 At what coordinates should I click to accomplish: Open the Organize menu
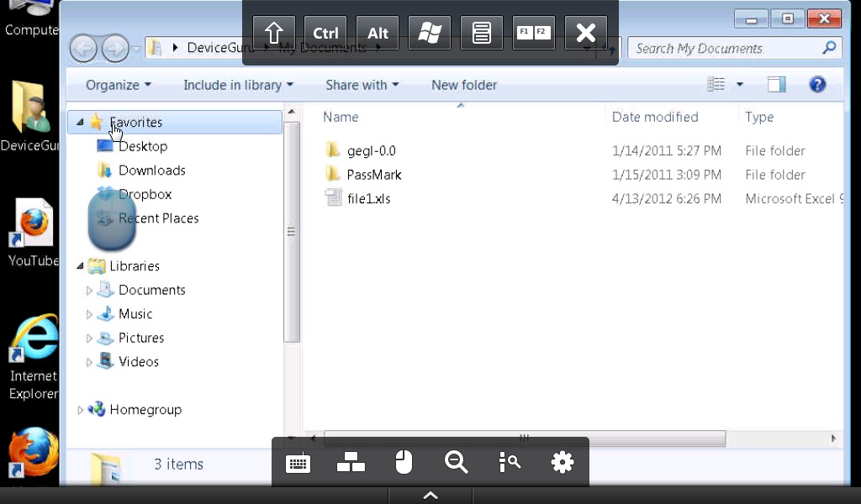pos(118,85)
